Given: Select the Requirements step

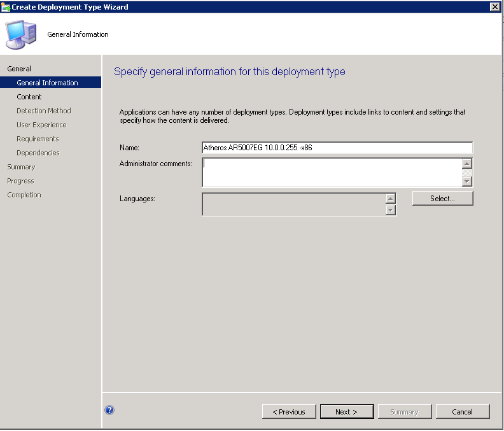Looking at the screenshot, I should pos(38,139).
